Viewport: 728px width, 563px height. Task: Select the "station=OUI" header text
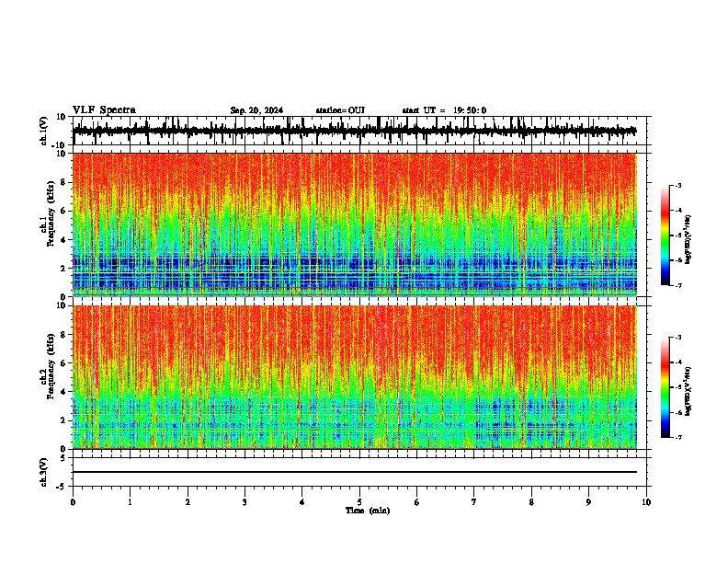pyautogui.click(x=340, y=110)
